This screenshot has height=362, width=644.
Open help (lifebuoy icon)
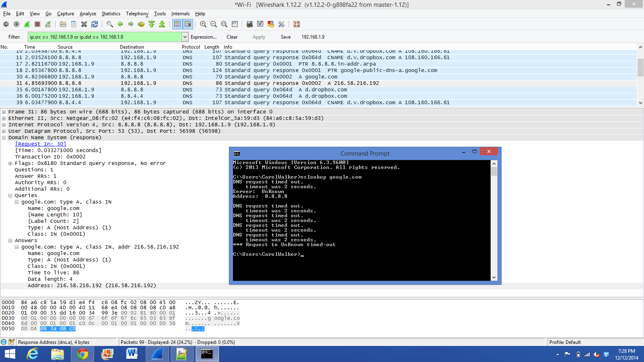(x=297, y=24)
